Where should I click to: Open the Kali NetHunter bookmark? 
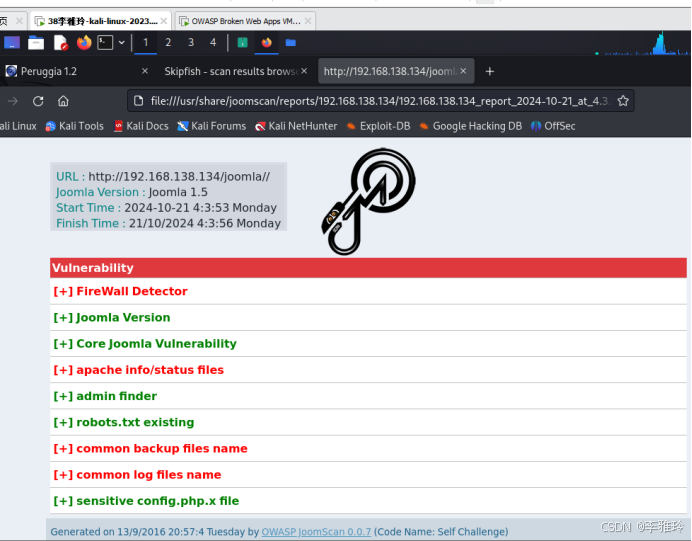[x=297, y=126]
